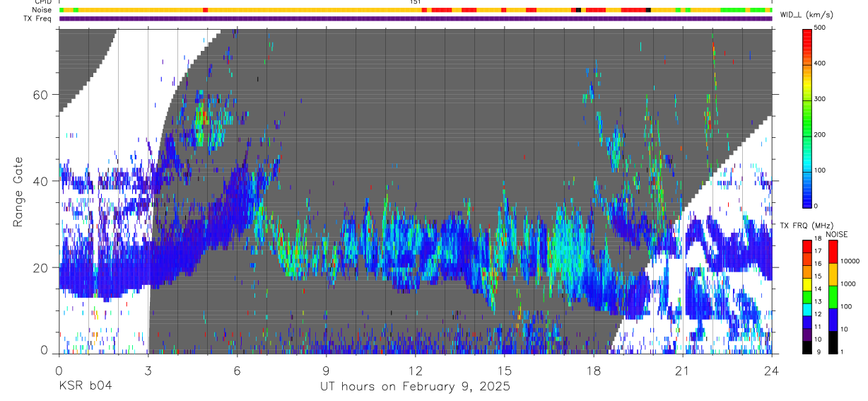
Task: Click the '300' tick on the WID colorbar
Action: (x=820, y=99)
